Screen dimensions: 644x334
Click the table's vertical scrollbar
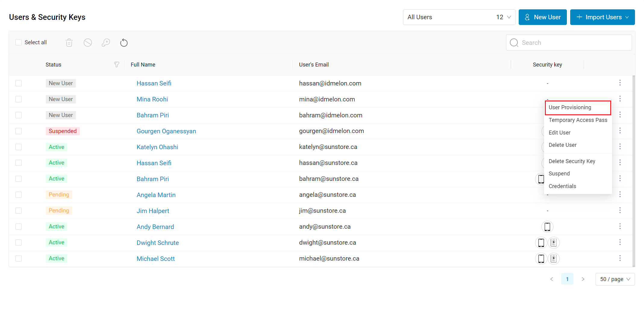(x=633, y=171)
